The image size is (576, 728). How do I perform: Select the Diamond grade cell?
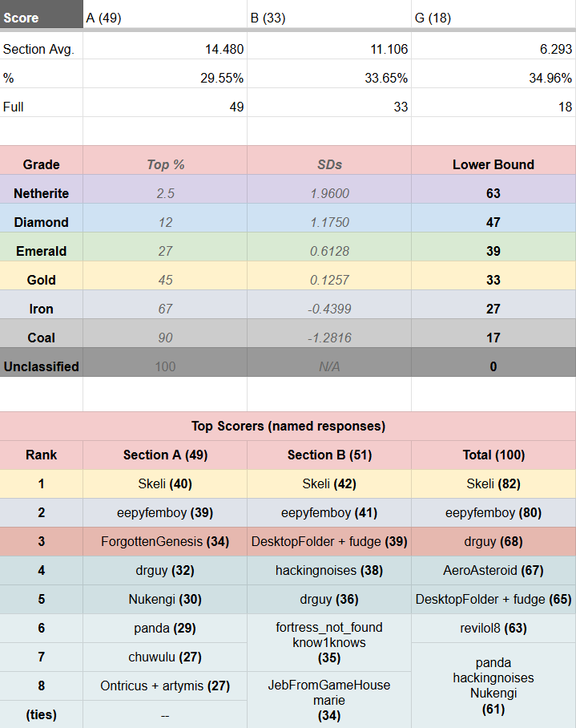click(x=42, y=218)
